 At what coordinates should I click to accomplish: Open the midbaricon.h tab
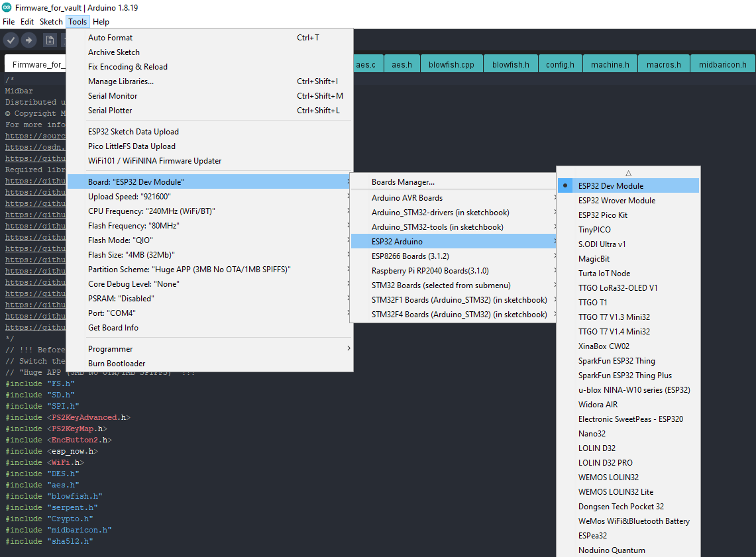click(x=722, y=64)
